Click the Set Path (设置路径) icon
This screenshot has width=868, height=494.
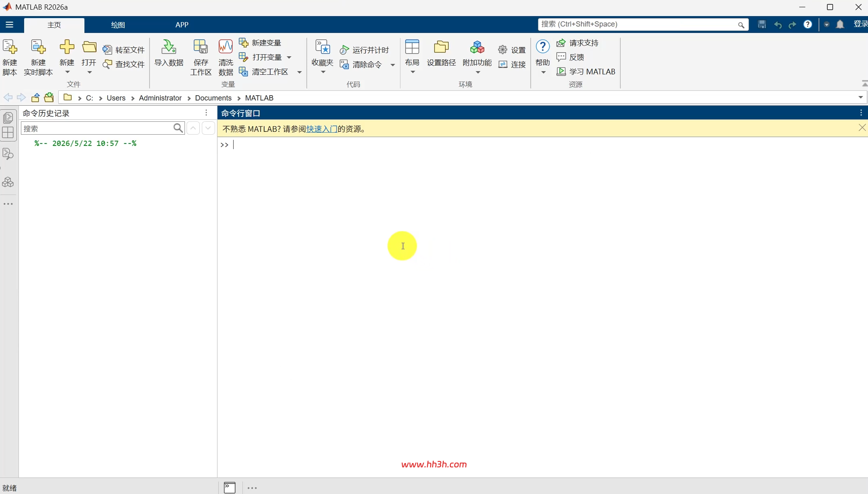point(441,47)
